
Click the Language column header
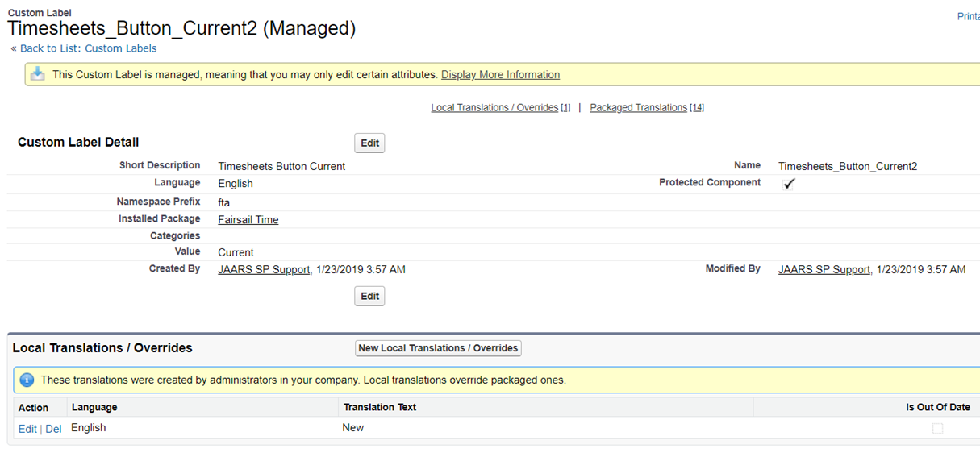[x=94, y=407]
